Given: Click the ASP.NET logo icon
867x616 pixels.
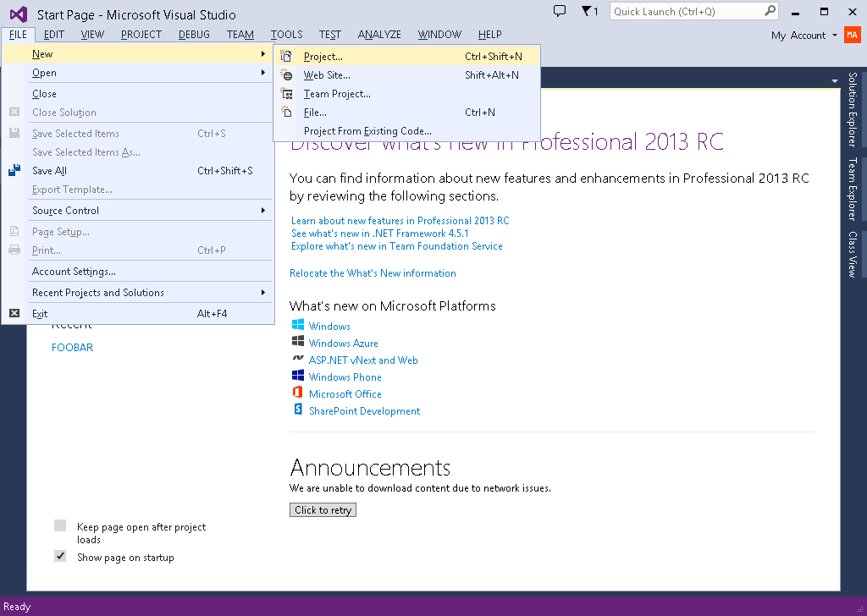Looking at the screenshot, I should click(298, 358).
